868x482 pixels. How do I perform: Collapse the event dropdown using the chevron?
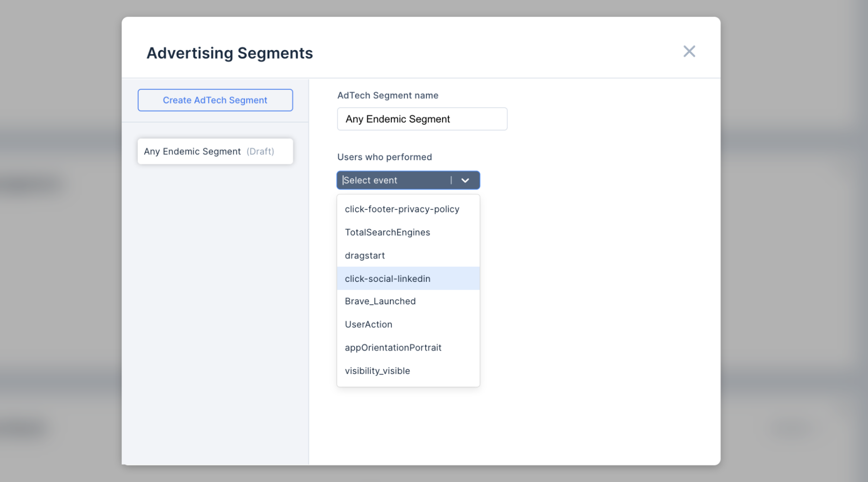point(465,180)
